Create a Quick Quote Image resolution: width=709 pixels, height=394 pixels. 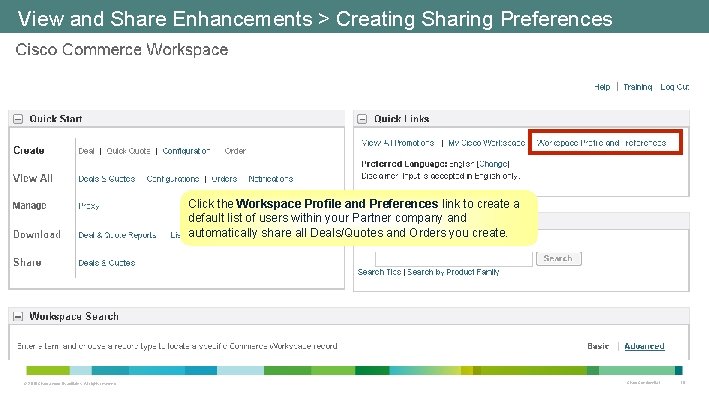click(128, 151)
